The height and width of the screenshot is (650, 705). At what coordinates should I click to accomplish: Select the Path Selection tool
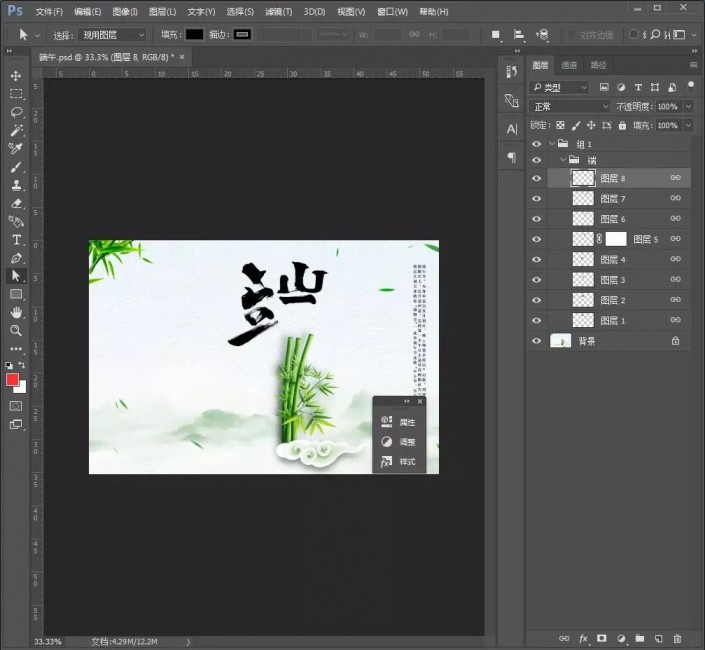(x=16, y=276)
